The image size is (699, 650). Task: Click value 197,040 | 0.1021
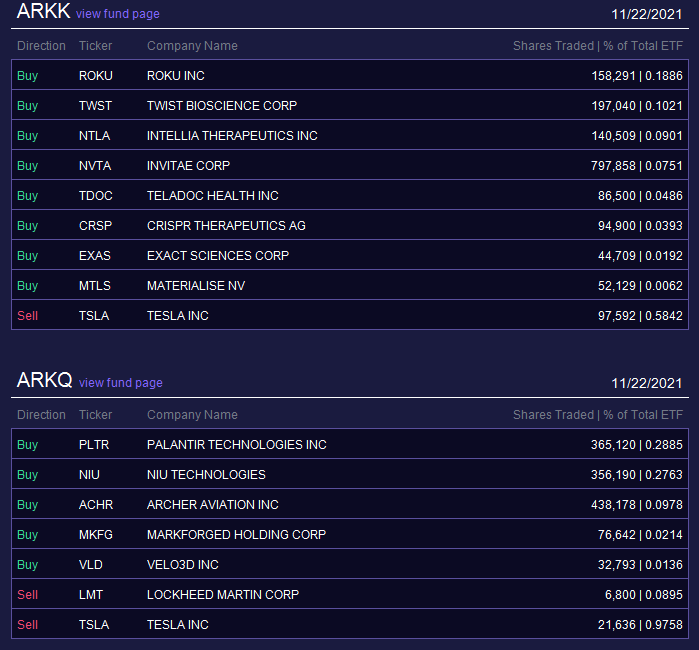[637, 106]
